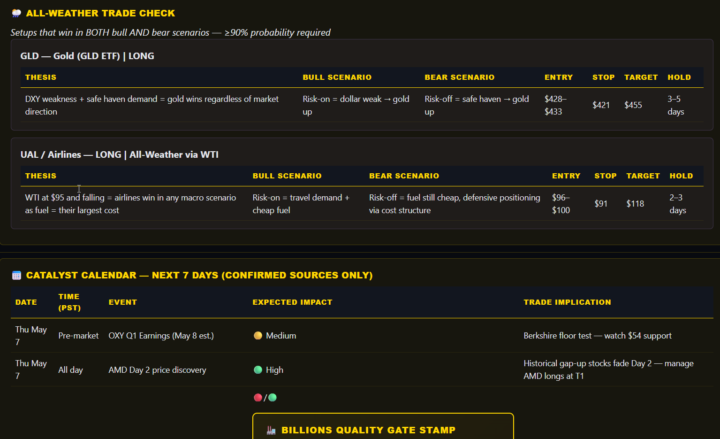Click EXPECTED IMPACT column header
This screenshot has width=720, height=439.
(x=292, y=302)
